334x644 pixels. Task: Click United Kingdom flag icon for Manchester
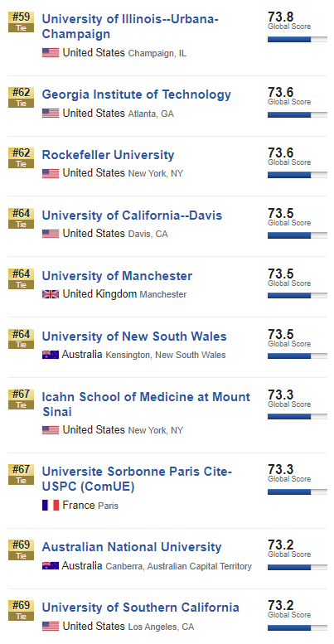[51, 294]
